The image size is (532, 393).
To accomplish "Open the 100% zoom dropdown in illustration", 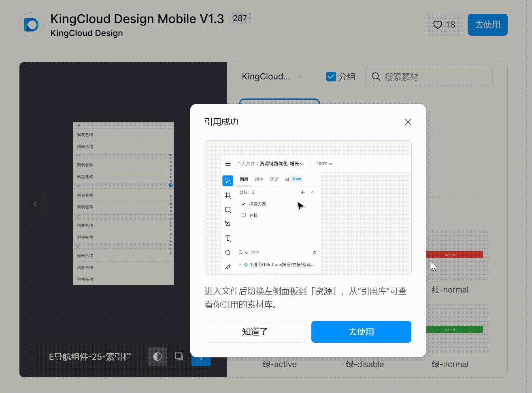I will pos(324,164).
